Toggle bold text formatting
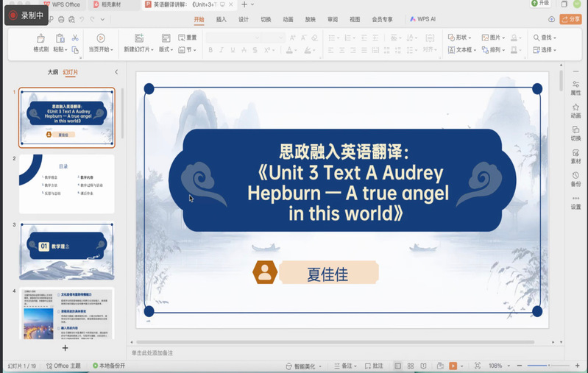Screen dimensions: 588x373 [x=210, y=50]
